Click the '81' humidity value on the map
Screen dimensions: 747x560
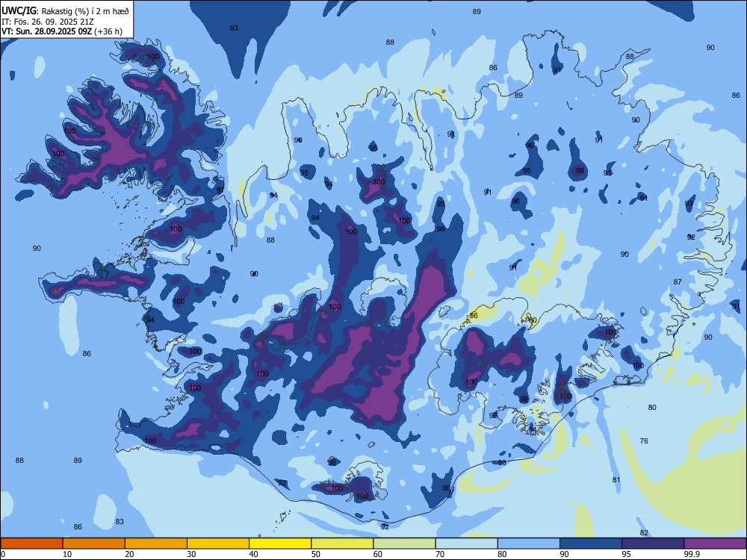[x=616, y=479]
